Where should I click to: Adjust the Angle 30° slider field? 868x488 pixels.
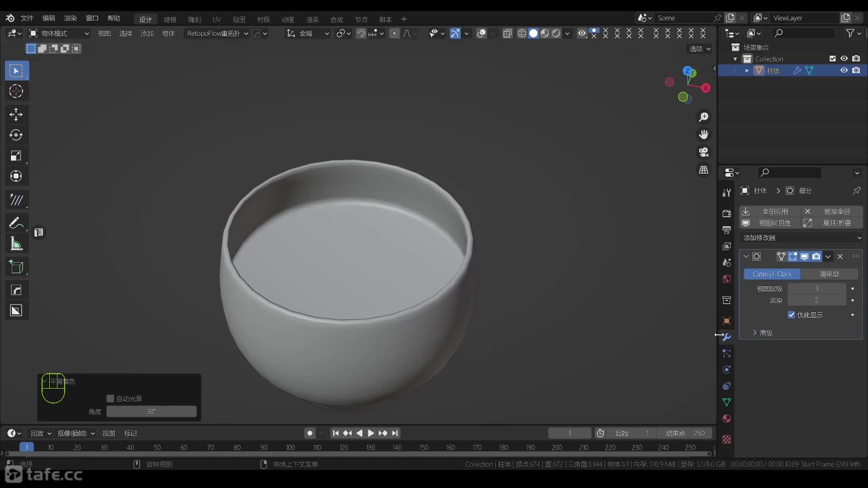[x=151, y=412]
